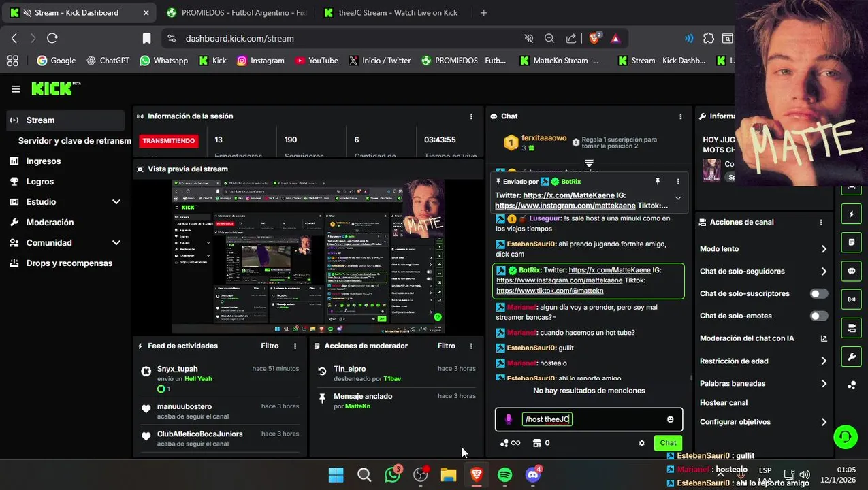Click Hostear canal action
868x490 pixels.
(724, 403)
